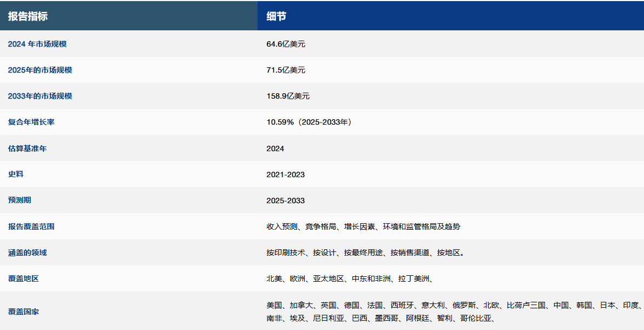Click the 2025-2033 forecast period value

pyautogui.click(x=285, y=200)
